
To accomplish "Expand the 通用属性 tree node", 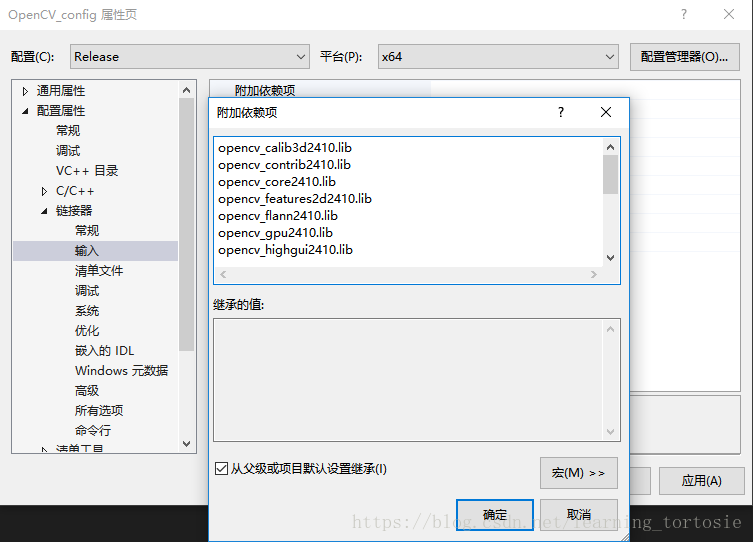I will click(x=25, y=91).
